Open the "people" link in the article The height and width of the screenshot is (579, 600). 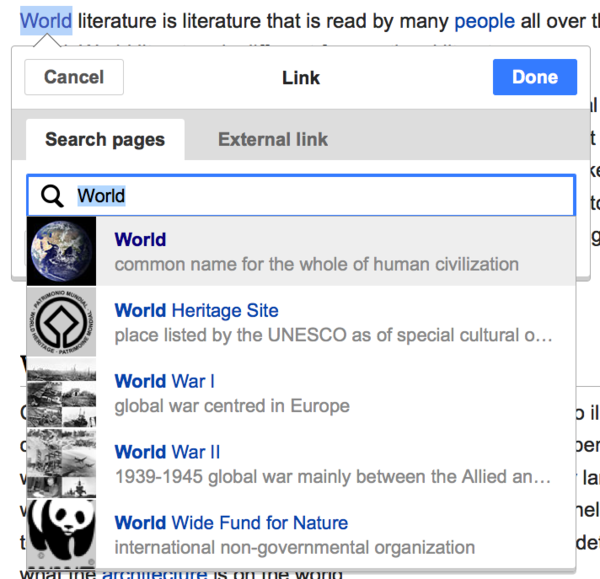point(484,20)
